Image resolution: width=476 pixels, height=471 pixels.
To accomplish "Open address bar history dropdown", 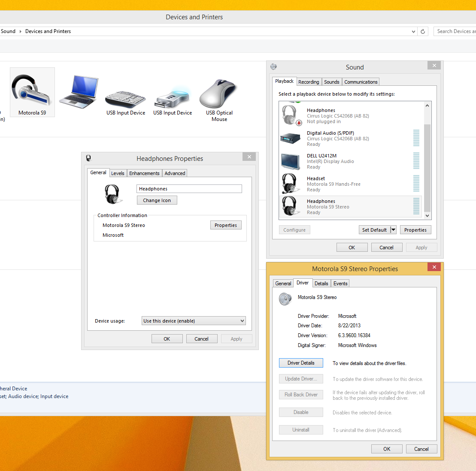I will tap(413, 31).
